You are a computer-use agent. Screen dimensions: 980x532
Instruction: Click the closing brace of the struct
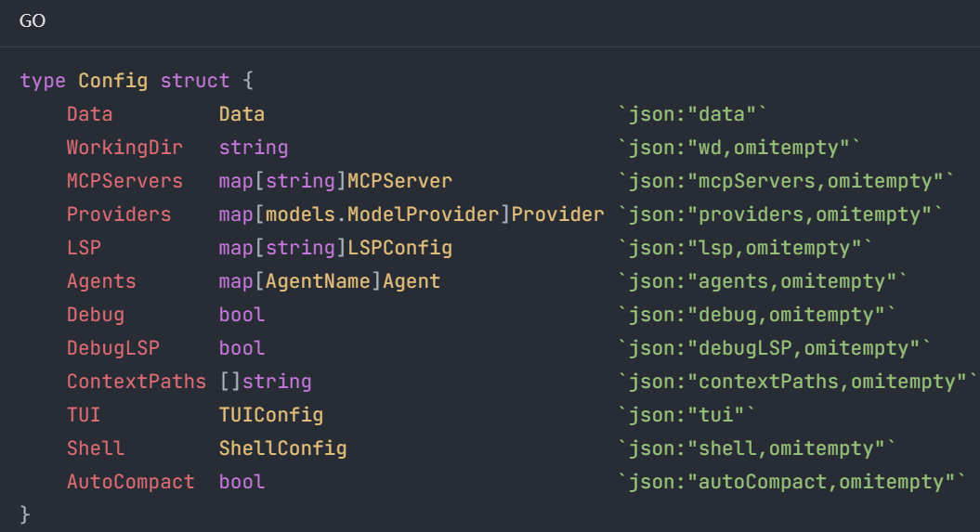click(x=25, y=513)
